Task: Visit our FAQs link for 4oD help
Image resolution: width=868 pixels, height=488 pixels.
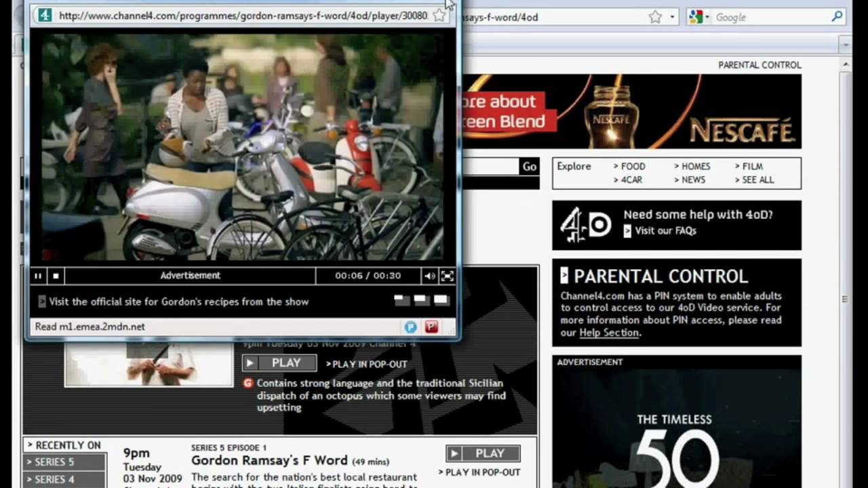Action: (666, 230)
